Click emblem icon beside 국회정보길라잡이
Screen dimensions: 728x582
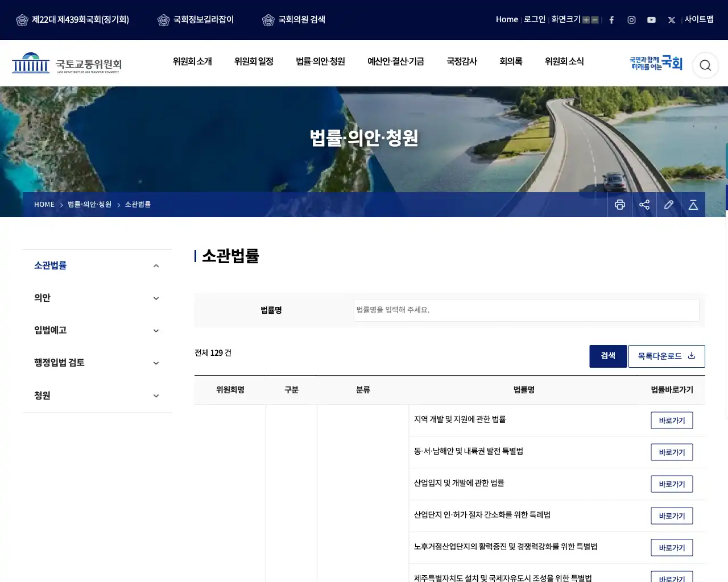(164, 20)
